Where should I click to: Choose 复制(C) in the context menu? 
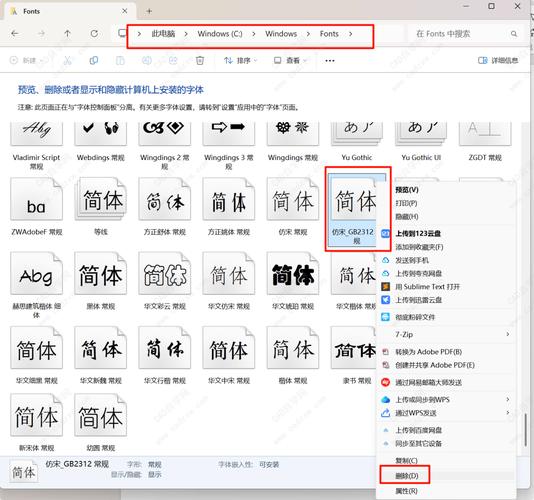tap(446, 460)
